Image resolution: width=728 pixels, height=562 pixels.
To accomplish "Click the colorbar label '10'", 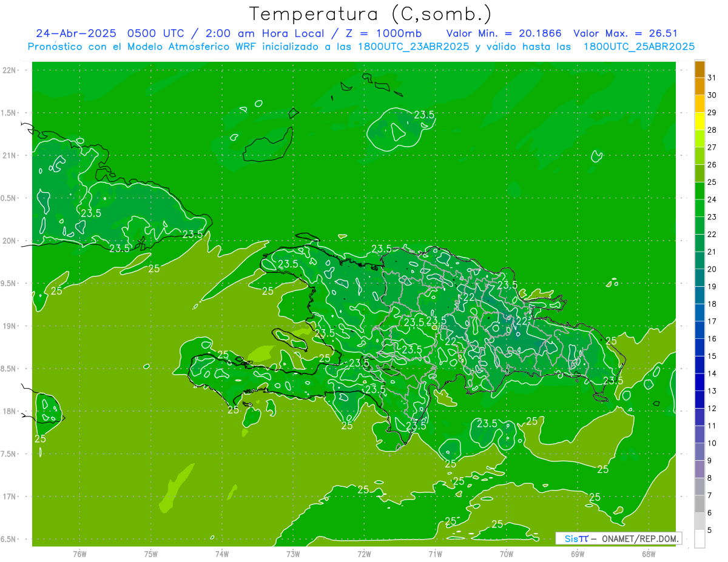I will pos(712,443).
